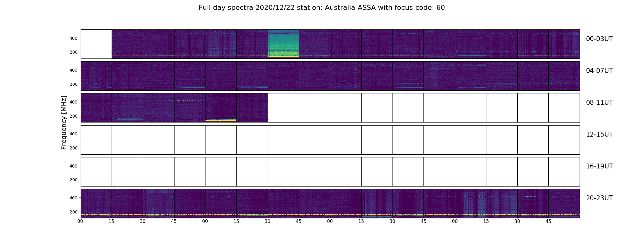This screenshot has width=644, height=245.
Task: Click the very first "00" time-axis tick label
Action: [x=80, y=221]
